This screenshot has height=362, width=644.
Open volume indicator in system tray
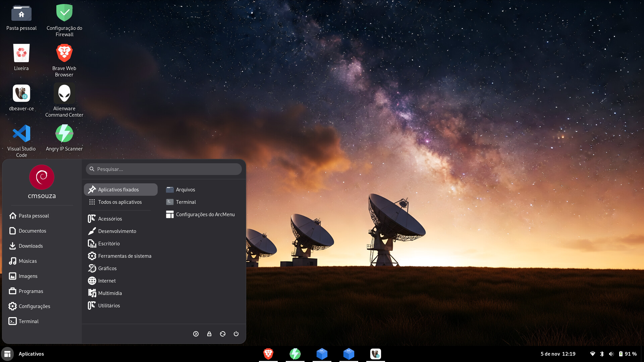click(x=611, y=354)
